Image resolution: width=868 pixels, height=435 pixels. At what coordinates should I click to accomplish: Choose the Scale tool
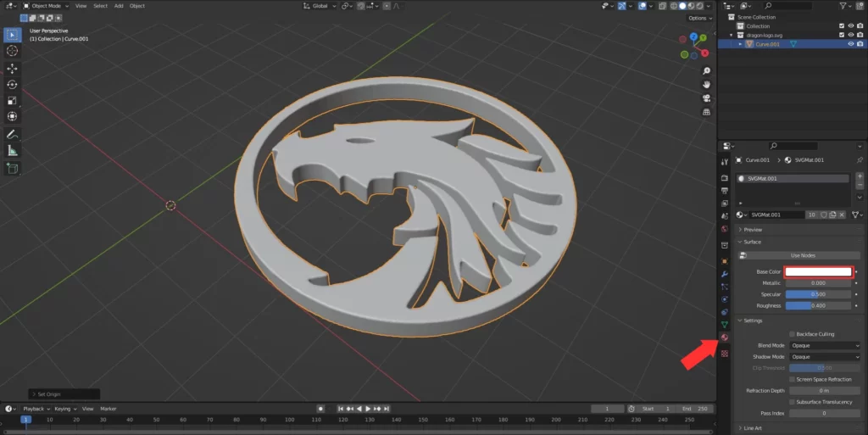click(x=13, y=100)
